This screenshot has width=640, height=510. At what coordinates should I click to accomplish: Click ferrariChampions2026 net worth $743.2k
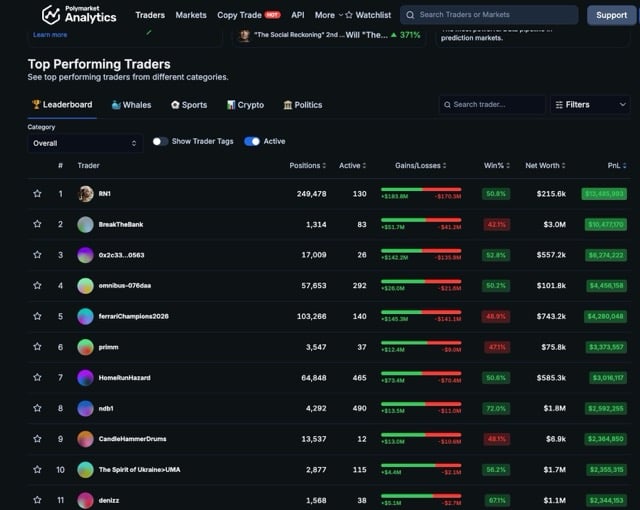click(551, 317)
